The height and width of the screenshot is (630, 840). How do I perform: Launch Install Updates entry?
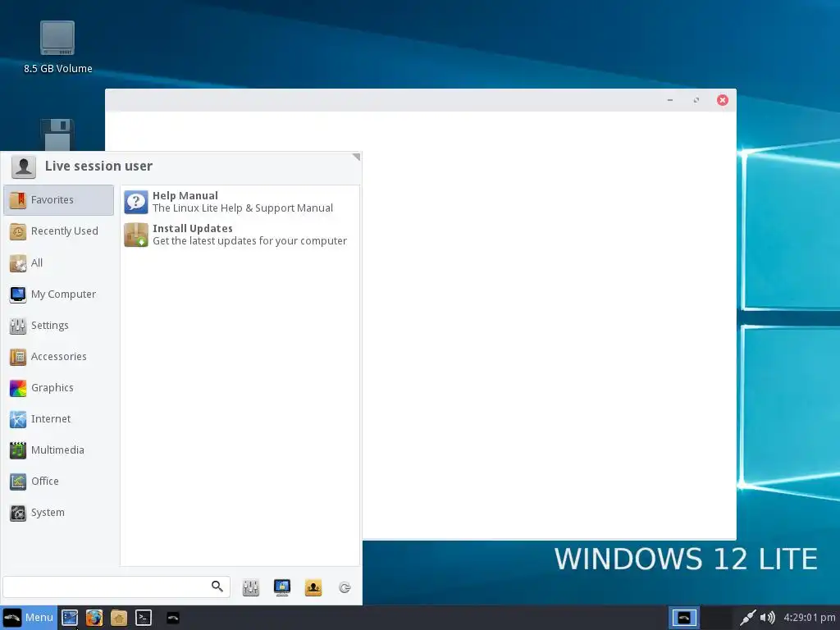[240, 235]
